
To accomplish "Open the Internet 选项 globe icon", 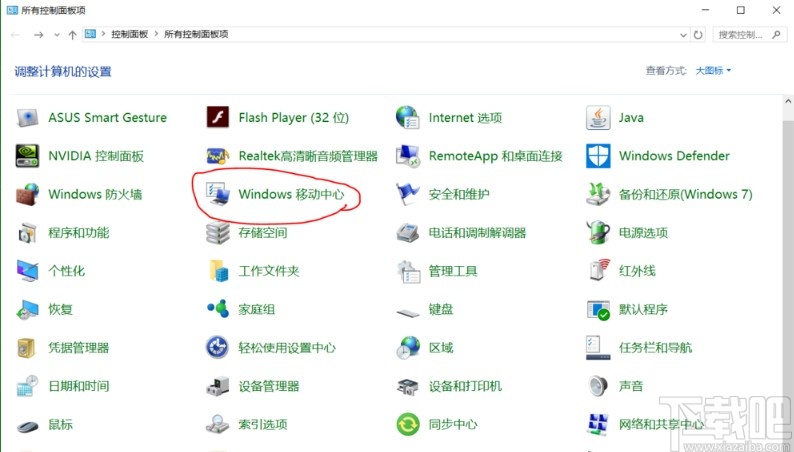I will pos(408,117).
